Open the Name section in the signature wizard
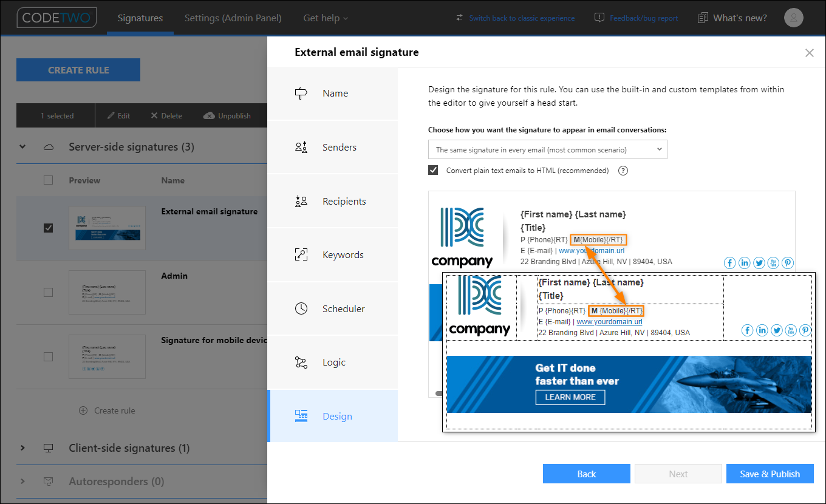Screen dimensions: 826x504 coord(335,93)
